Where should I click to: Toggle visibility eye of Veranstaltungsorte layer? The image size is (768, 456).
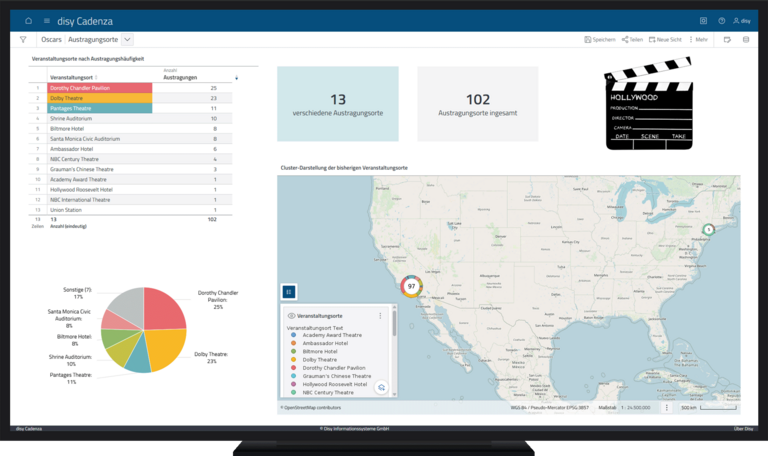click(291, 316)
